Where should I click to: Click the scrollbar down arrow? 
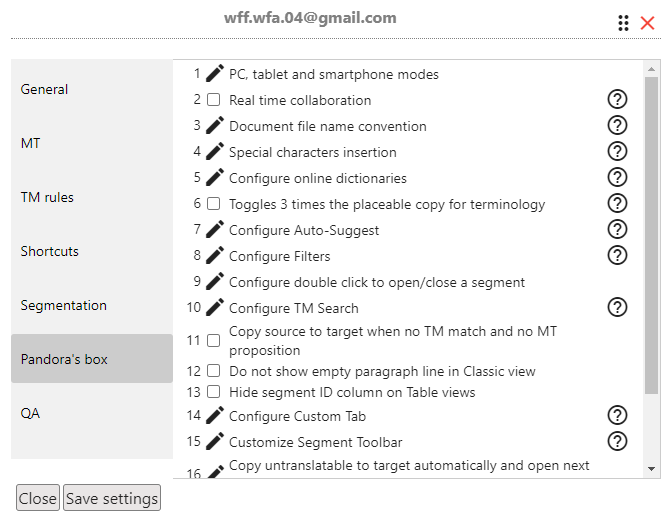(x=651, y=469)
